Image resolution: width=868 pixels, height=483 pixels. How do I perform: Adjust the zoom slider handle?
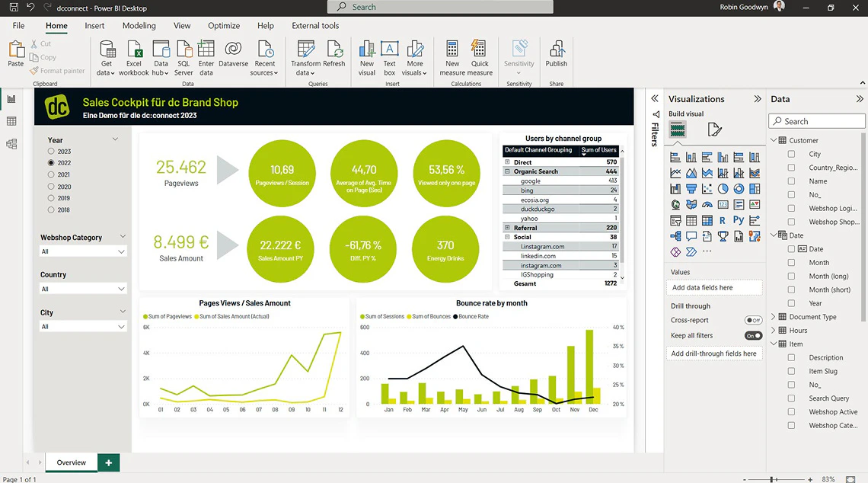[772, 479]
